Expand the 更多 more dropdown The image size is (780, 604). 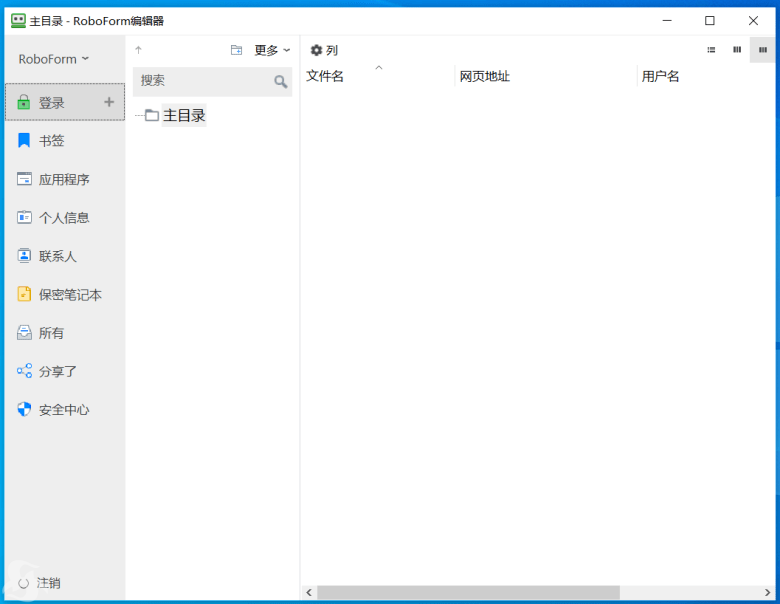pyautogui.click(x=272, y=50)
